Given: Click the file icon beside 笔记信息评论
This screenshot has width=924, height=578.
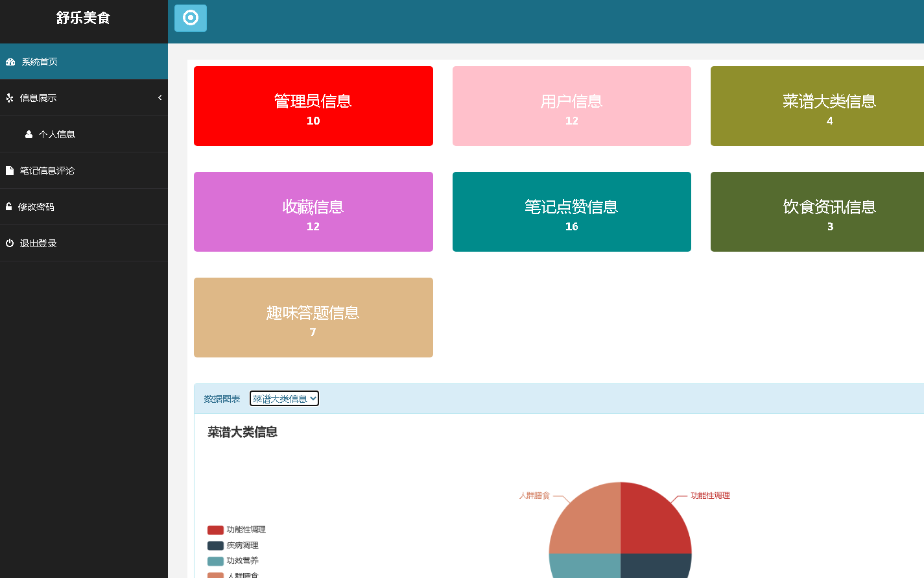Looking at the screenshot, I should tap(10, 171).
